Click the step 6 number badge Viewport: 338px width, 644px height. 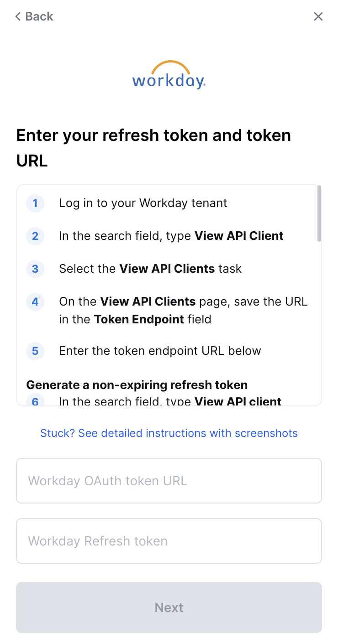[35, 401]
